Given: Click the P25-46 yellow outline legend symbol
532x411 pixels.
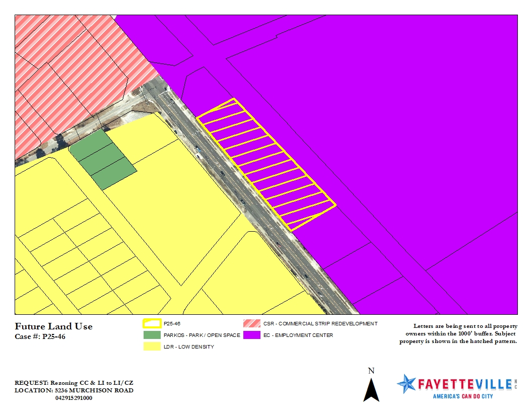Looking at the screenshot, I should [152, 324].
